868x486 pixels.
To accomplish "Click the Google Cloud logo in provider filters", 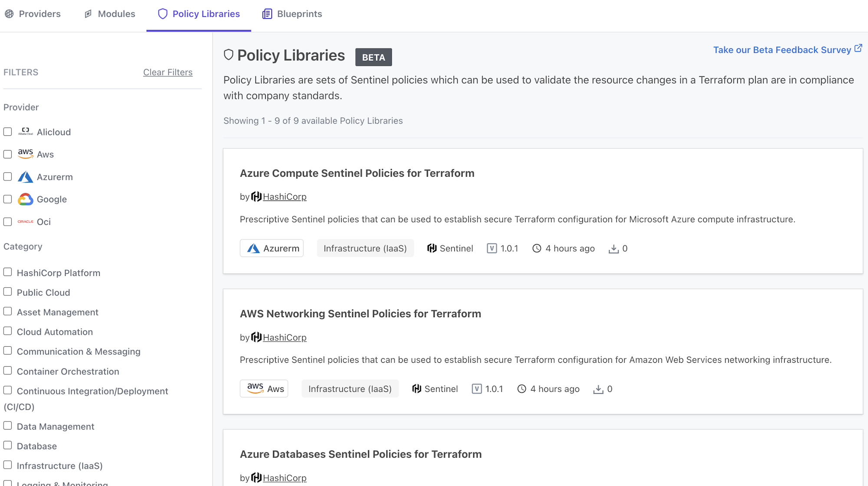I will coord(25,199).
